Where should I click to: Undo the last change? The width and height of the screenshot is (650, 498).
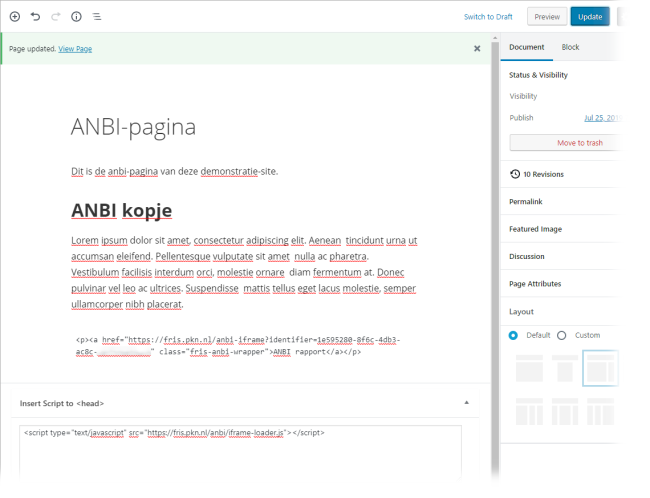click(x=35, y=17)
